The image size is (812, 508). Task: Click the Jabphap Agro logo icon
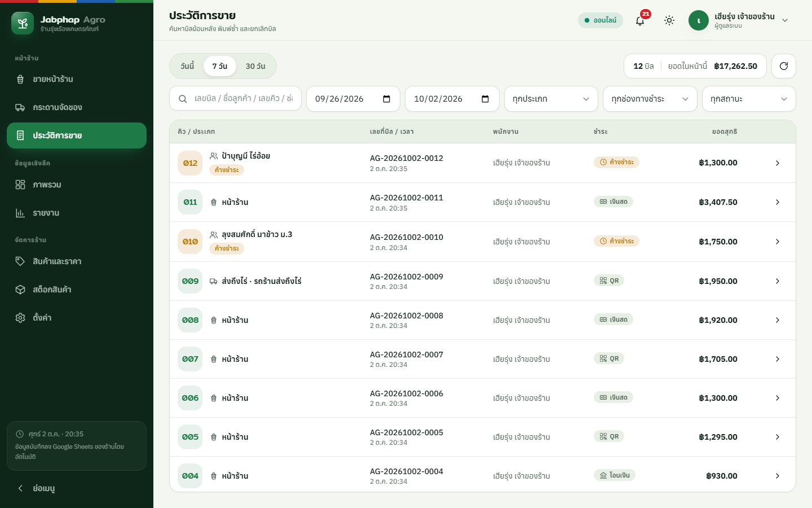point(23,23)
